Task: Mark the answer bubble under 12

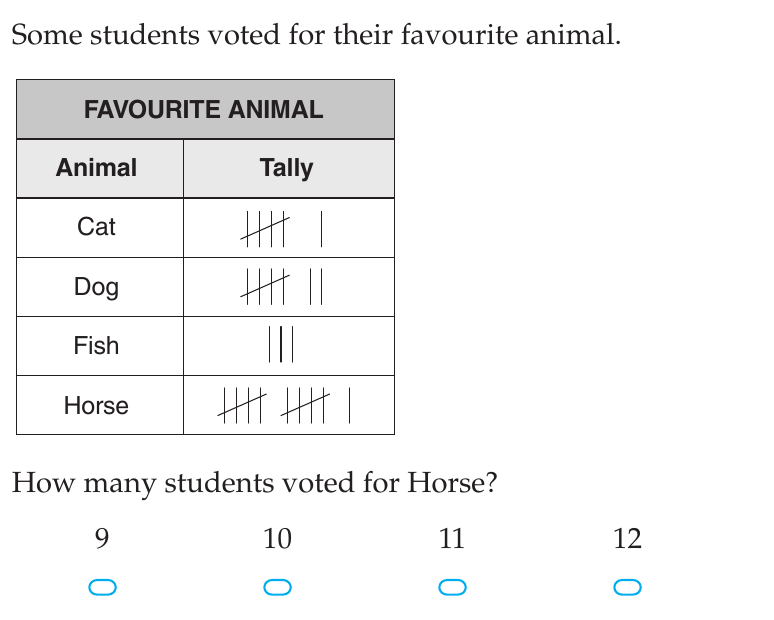Action: [x=627, y=587]
